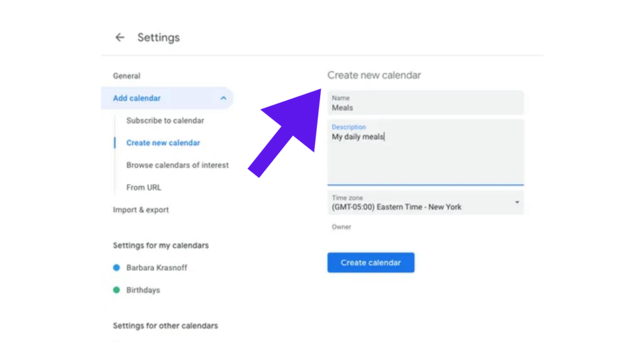This screenshot has width=644, height=362.
Task: Click the Create new calendar heading
Action: point(374,75)
